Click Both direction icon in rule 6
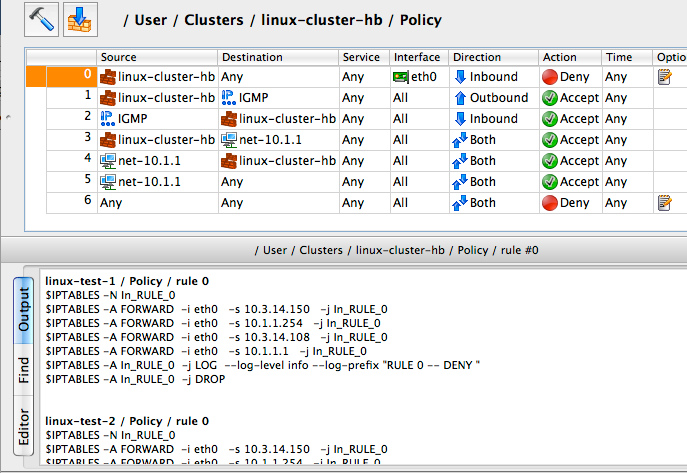The image size is (687, 473). pos(460,203)
